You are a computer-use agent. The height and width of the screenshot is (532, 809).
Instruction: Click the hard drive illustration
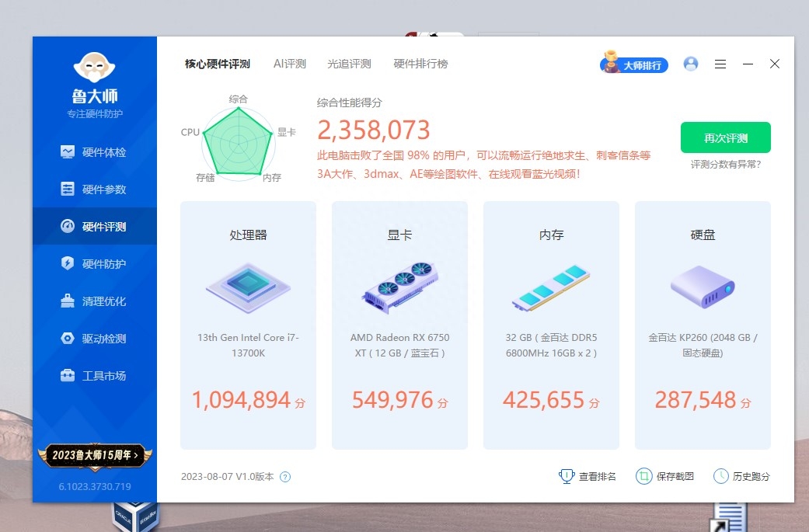pos(703,287)
